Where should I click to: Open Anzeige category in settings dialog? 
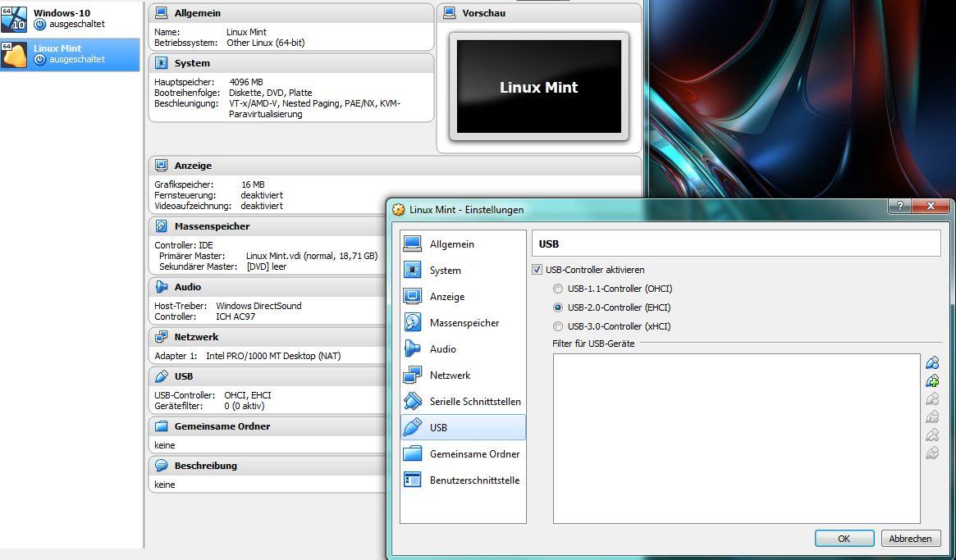tap(463, 296)
